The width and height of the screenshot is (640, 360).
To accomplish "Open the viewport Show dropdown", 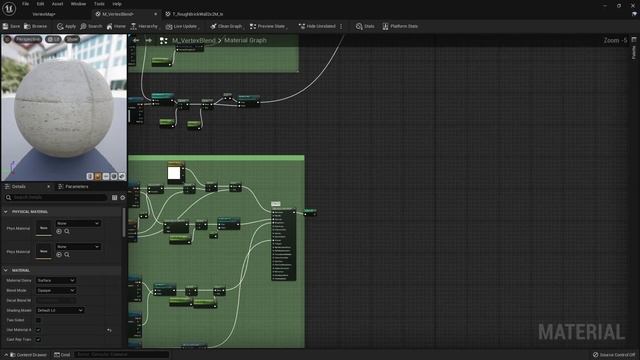I will click(72, 39).
